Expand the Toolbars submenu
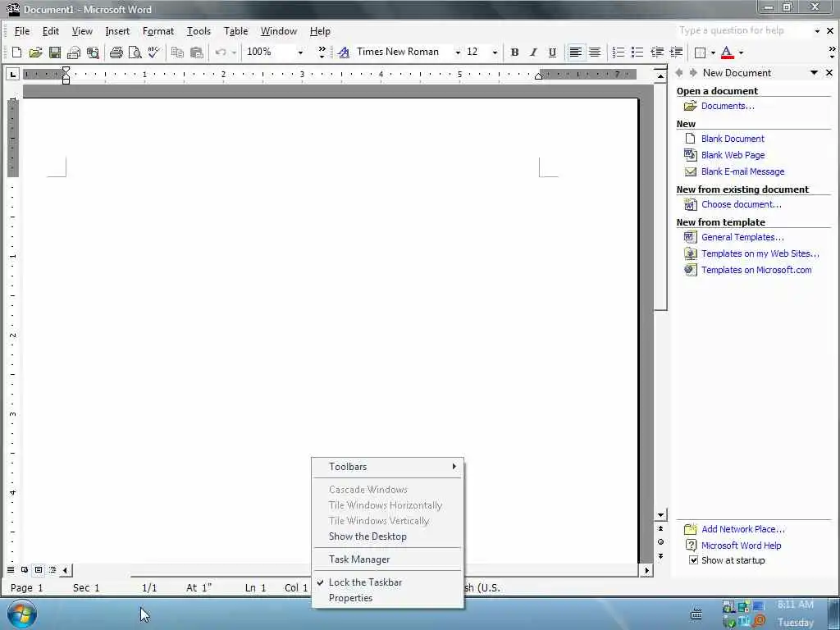The width and height of the screenshot is (840, 630). 388,467
